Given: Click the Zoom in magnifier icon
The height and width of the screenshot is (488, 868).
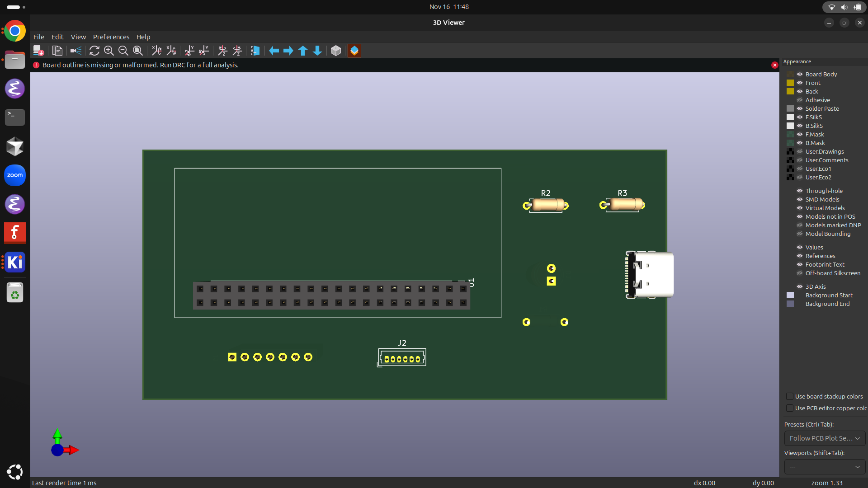Looking at the screenshot, I should click(108, 51).
